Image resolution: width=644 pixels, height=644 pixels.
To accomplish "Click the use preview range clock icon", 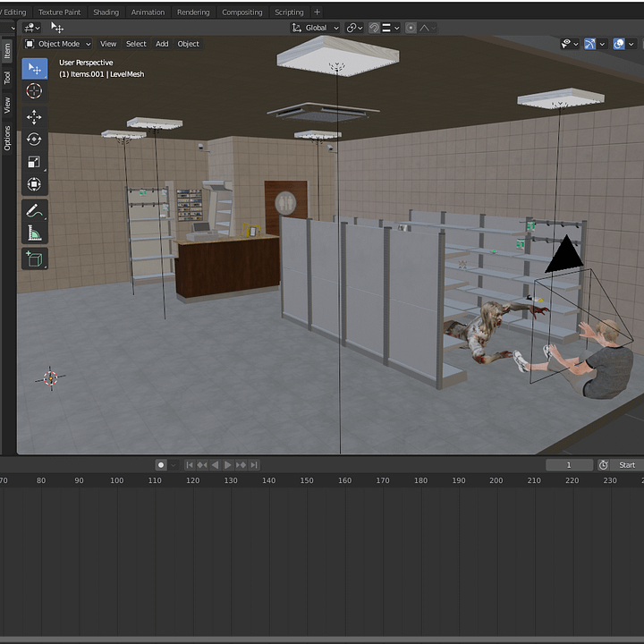I will [x=603, y=465].
